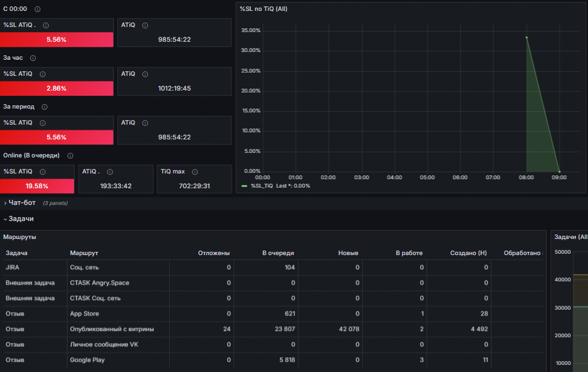
Task: Sort table by Отложены column header
Action: coord(214,253)
